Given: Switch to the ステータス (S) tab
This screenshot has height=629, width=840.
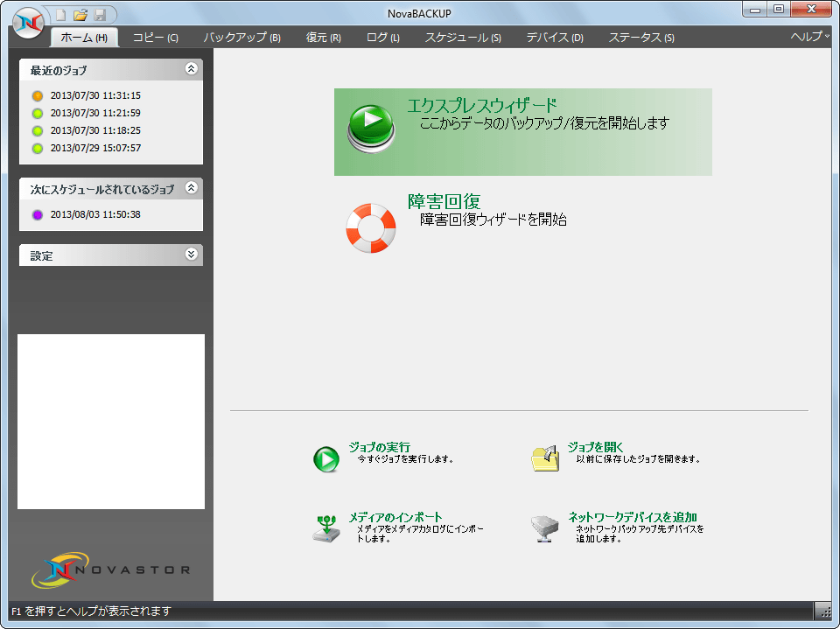Looking at the screenshot, I should [x=641, y=38].
